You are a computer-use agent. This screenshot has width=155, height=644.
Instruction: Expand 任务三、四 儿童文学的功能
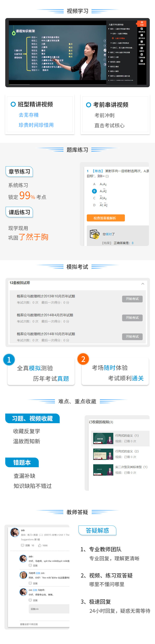[122, 48]
